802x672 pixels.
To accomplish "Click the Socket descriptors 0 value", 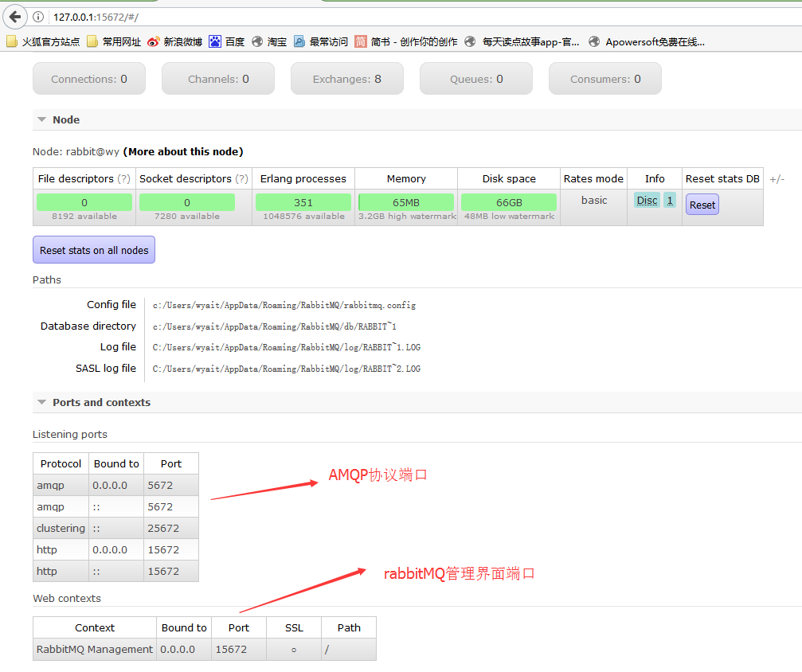I will [x=187, y=202].
